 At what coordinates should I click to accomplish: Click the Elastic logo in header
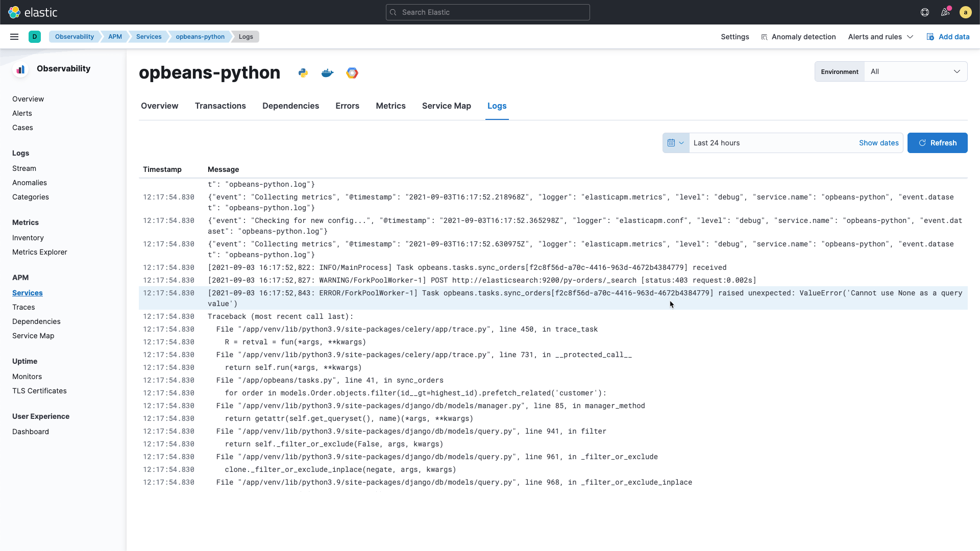click(x=33, y=12)
